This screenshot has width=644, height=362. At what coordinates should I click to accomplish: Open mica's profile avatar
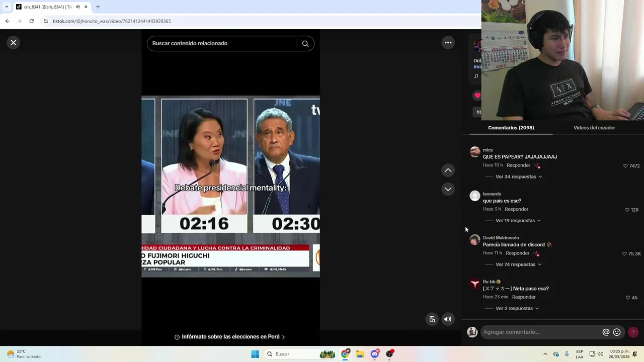[x=474, y=152]
